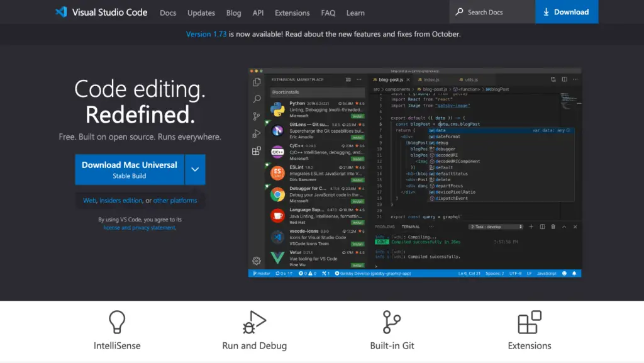This screenshot has height=363, width=644.
Task: Click the C/C++ extension logo
Action: [277, 152]
